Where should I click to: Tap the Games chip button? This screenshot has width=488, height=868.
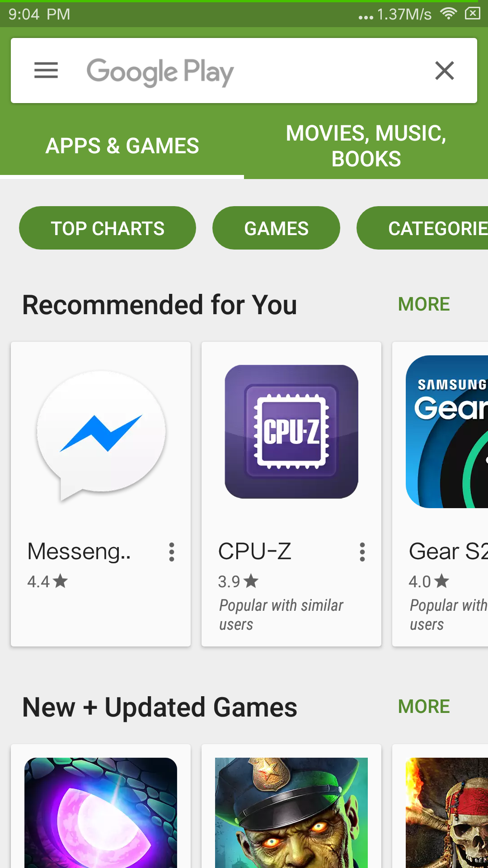point(276,228)
